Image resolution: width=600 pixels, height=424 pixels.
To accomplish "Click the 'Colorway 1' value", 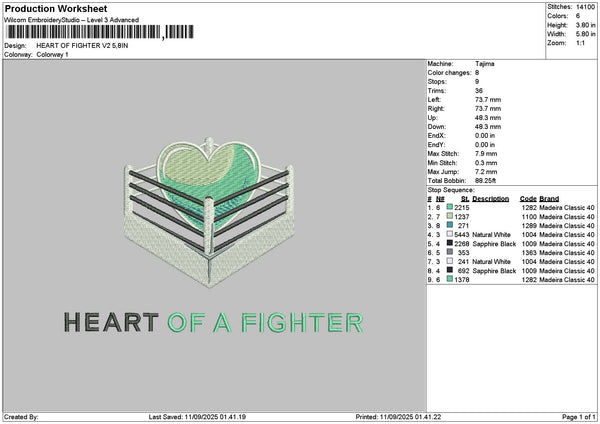I will 52,55.
